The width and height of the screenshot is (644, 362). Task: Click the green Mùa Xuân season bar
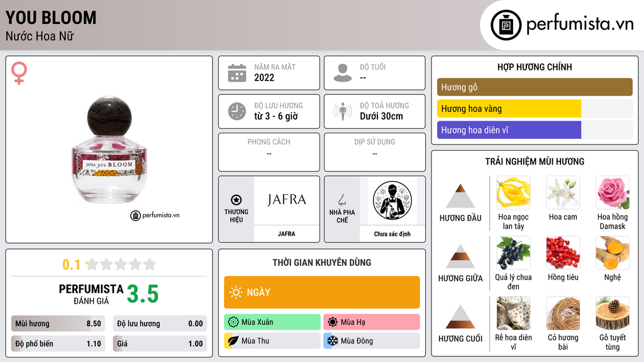pos(272,322)
